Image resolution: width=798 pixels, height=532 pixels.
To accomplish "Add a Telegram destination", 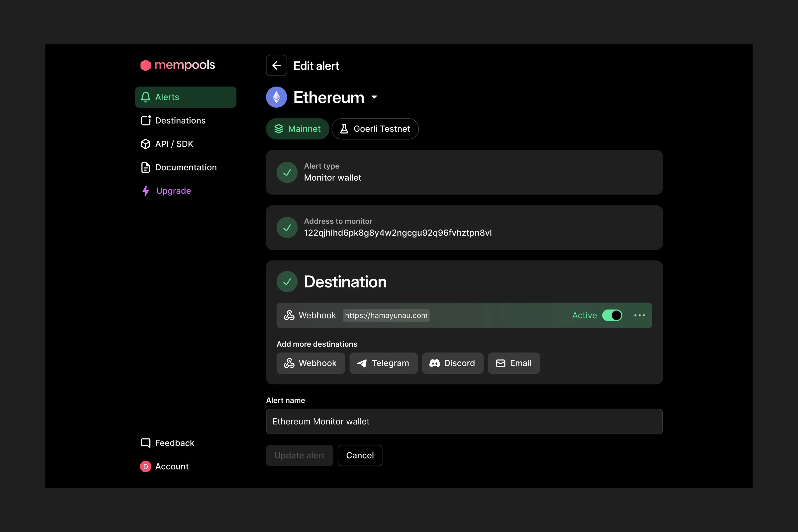I will point(383,363).
